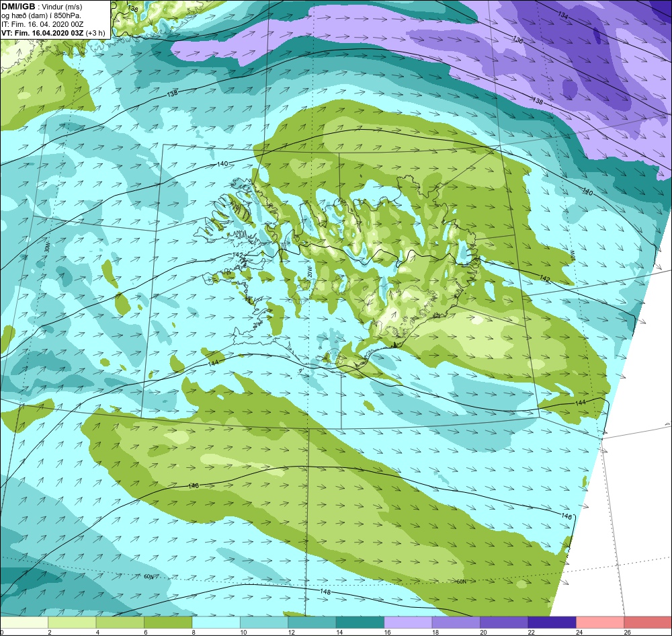Click the "134" contour label
This screenshot has height=636, width=672.
pos(563,15)
